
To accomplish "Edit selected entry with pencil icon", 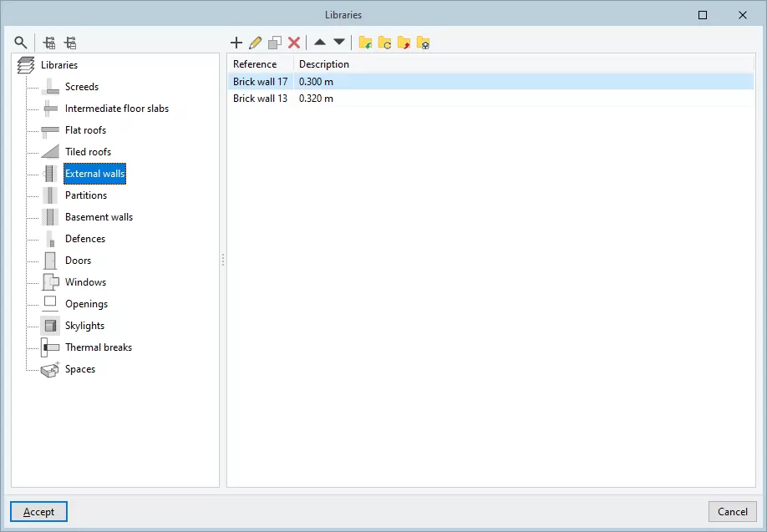I will [x=256, y=43].
